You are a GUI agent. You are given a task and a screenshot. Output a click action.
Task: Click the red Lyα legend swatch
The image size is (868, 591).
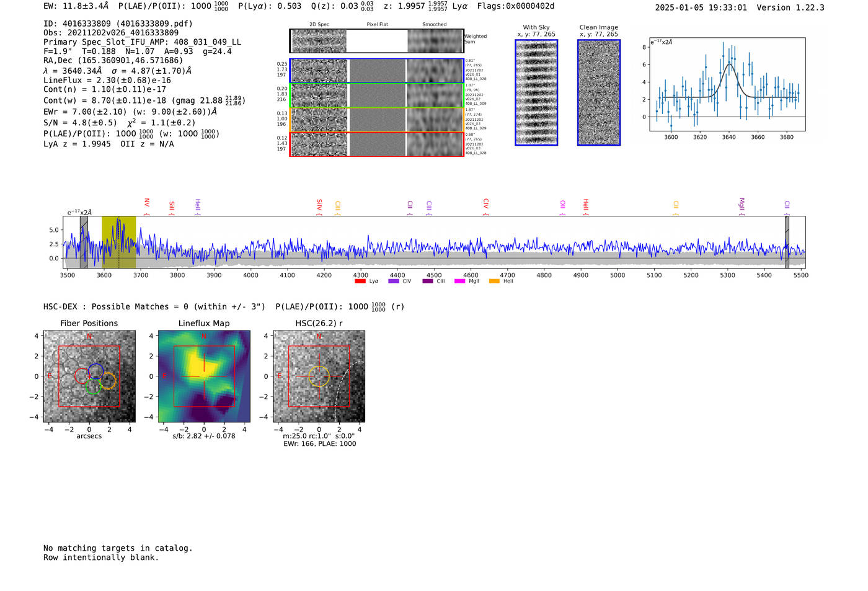click(x=360, y=281)
